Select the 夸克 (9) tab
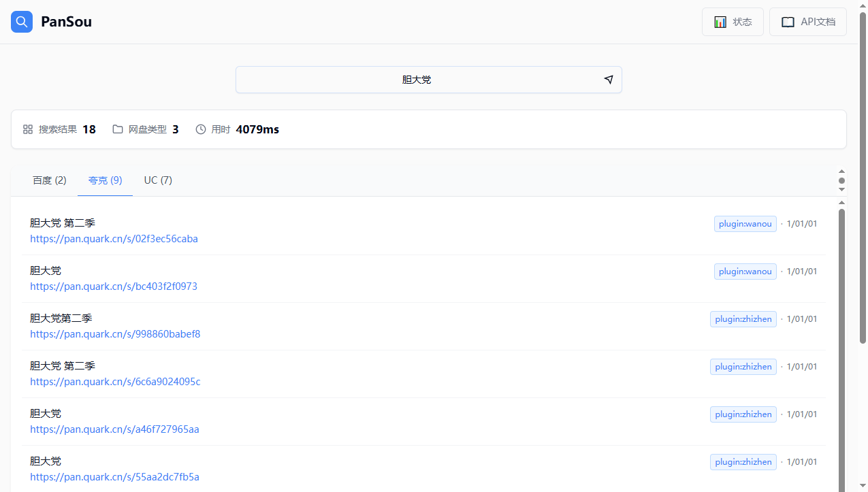The width and height of the screenshot is (868, 492). 106,180
